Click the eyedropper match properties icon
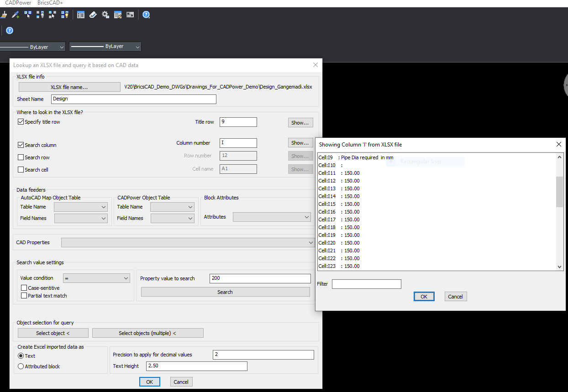This screenshot has height=392, width=568. point(16,15)
